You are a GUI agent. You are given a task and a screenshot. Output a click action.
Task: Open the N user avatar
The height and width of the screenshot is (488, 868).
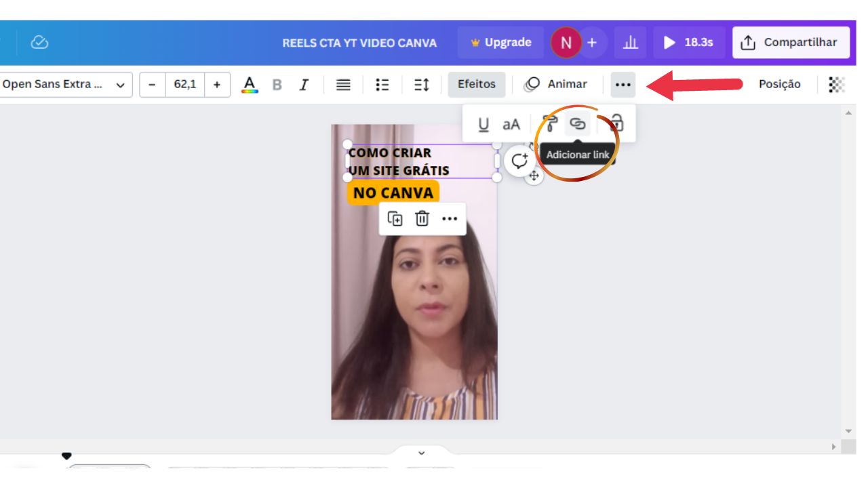click(566, 43)
